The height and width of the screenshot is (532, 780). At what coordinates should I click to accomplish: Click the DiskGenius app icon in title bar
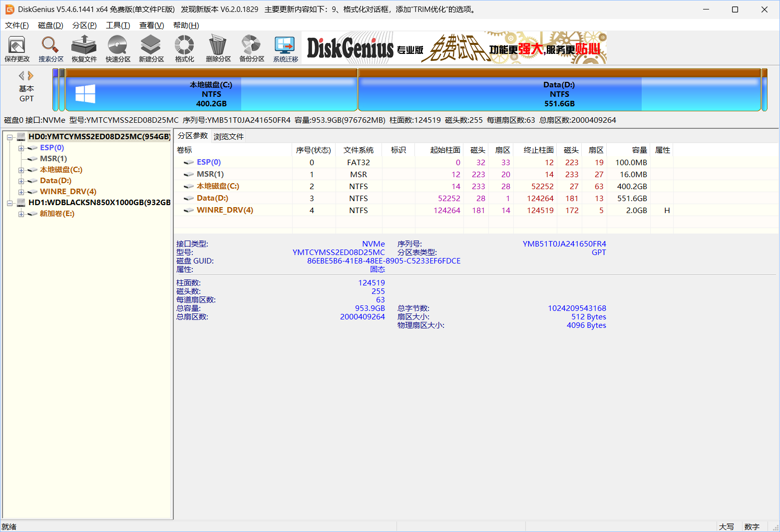tap(9, 9)
